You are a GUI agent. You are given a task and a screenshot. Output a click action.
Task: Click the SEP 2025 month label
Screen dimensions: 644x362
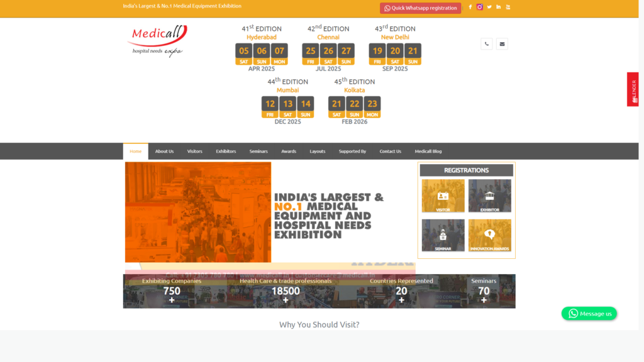pyautogui.click(x=395, y=69)
